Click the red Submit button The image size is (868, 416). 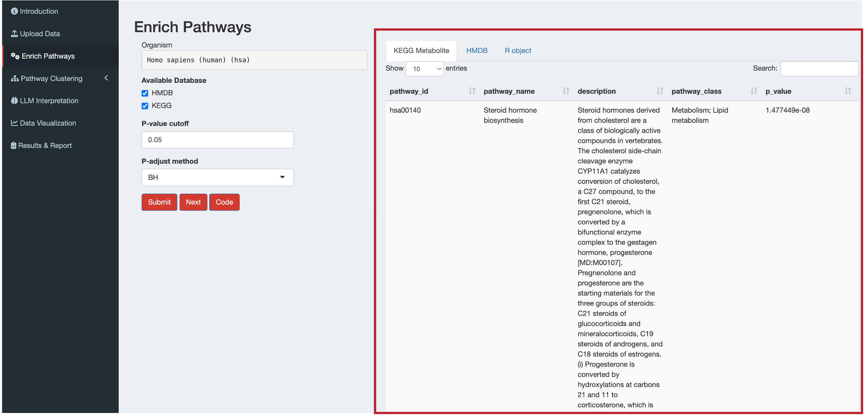(159, 202)
